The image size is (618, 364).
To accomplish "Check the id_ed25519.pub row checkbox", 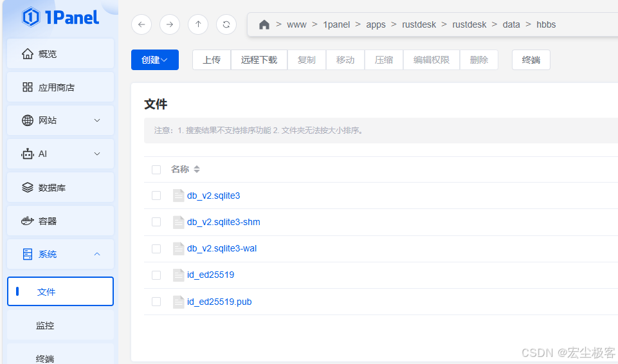I will [156, 302].
